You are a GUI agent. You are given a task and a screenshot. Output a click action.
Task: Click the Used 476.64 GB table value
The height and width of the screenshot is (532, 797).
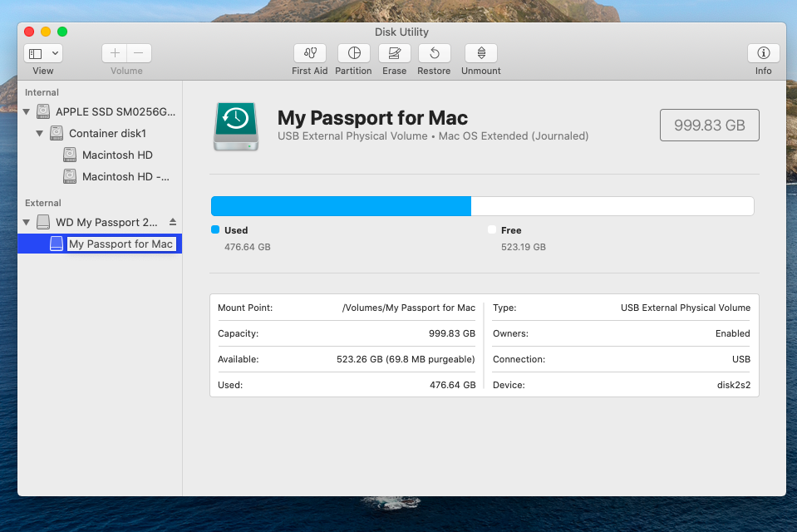point(452,385)
